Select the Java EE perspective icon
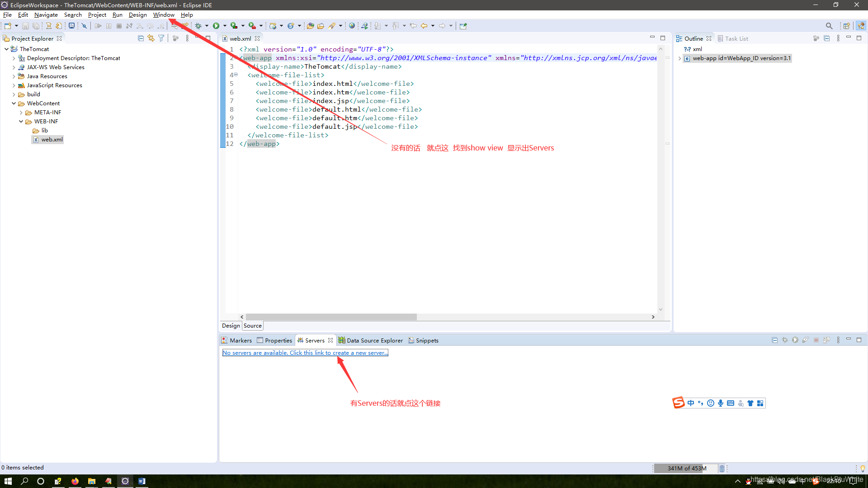This screenshot has height=488, width=868. [861, 26]
